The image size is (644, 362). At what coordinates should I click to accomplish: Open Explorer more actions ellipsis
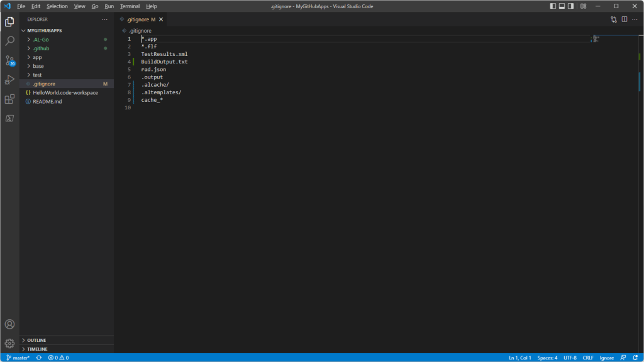point(105,19)
